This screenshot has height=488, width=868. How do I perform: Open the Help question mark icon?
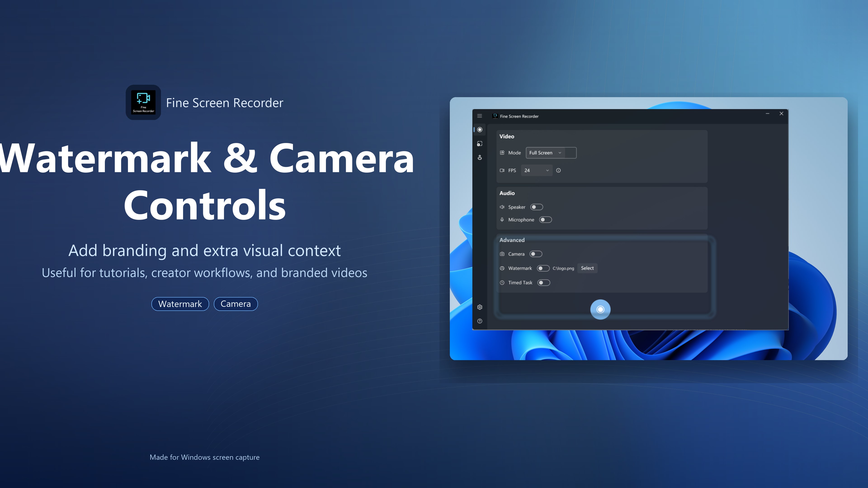[x=480, y=321]
